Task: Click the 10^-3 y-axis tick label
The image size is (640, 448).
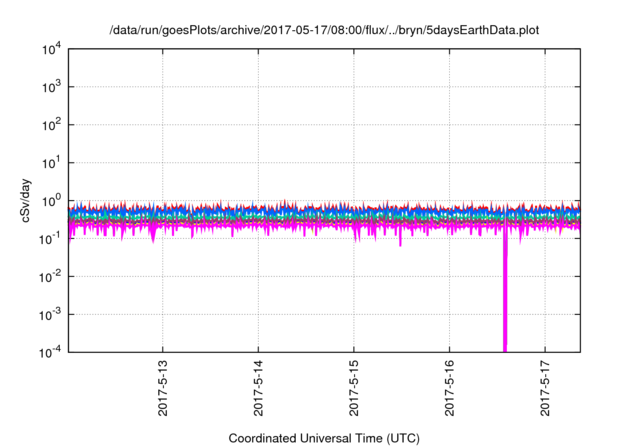Action: pyautogui.click(x=51, y=315)
